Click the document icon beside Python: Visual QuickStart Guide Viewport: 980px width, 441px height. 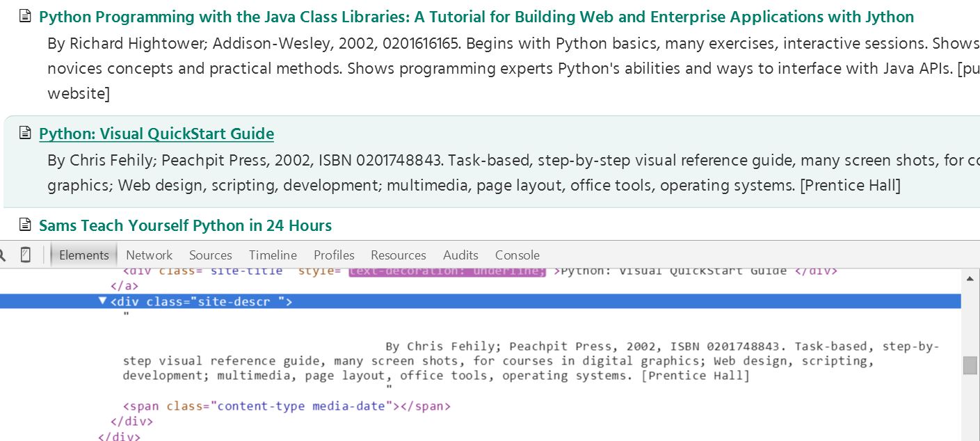[25, 133]
